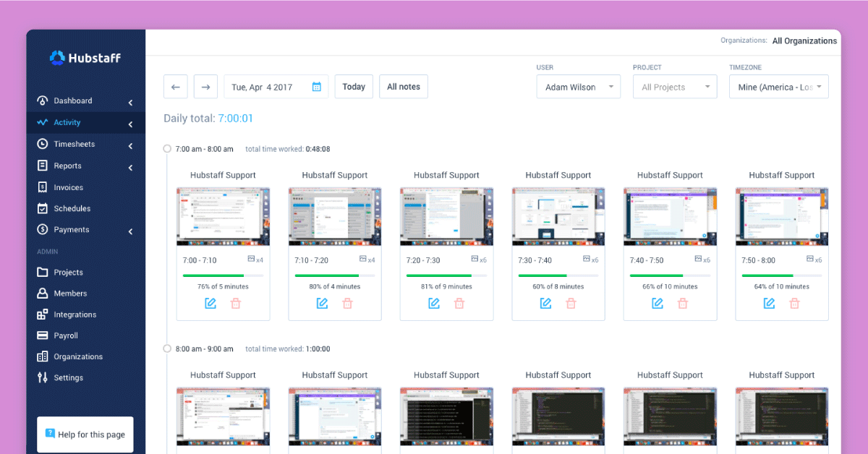
Task: Delete the 7:40 - 7:50 time entry
Action: click(x=683, y=304)
